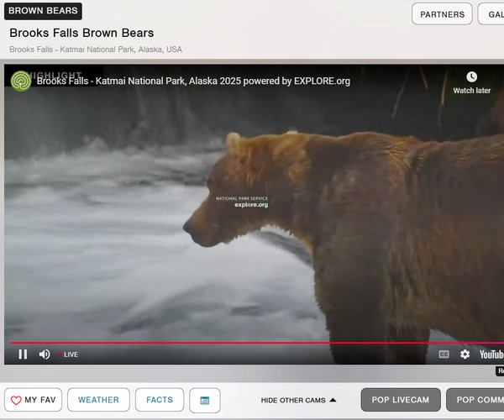Click the red video progress bar
The width and height of the screenshot is (504, 420).
(257, 343)
